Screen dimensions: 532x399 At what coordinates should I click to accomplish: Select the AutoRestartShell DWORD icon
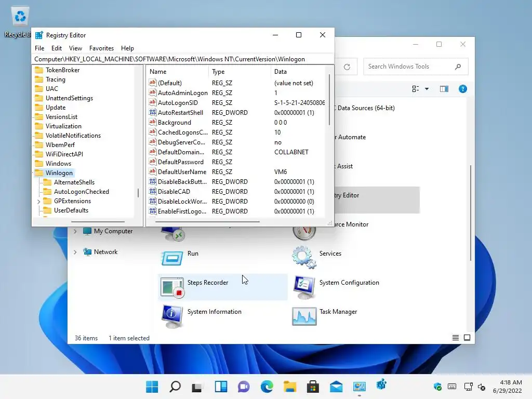pos(153,112)
